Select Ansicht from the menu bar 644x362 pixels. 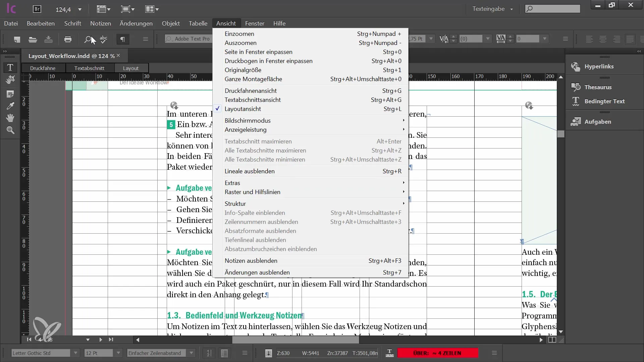(x=226, y=23)
